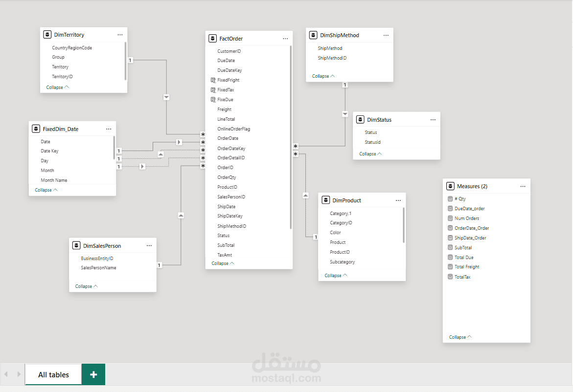Click the measure icon beside Total Freight
573x392 pixels.
tap(450, 267)
